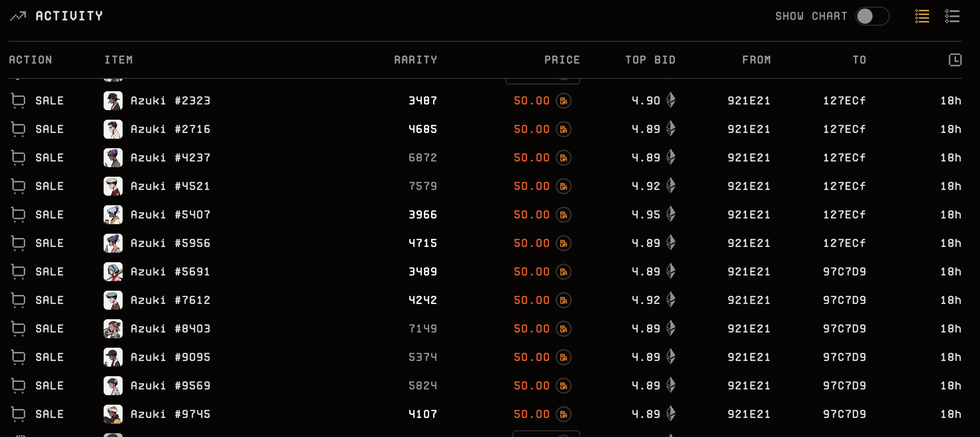Toggle the Show Chart switch
This screenshot has height=437, width=980.
click(x=872, y=16)
